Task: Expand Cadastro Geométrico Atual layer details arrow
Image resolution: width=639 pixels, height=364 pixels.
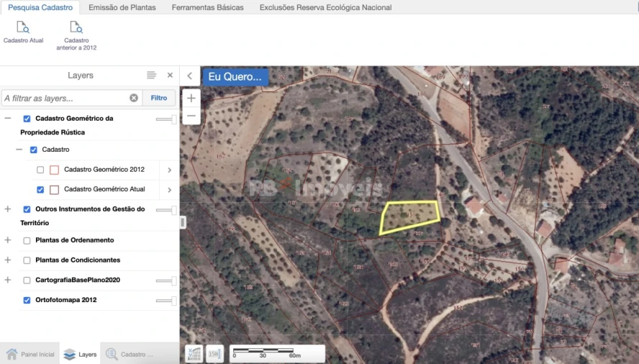Action: click(x=170, y=190)
